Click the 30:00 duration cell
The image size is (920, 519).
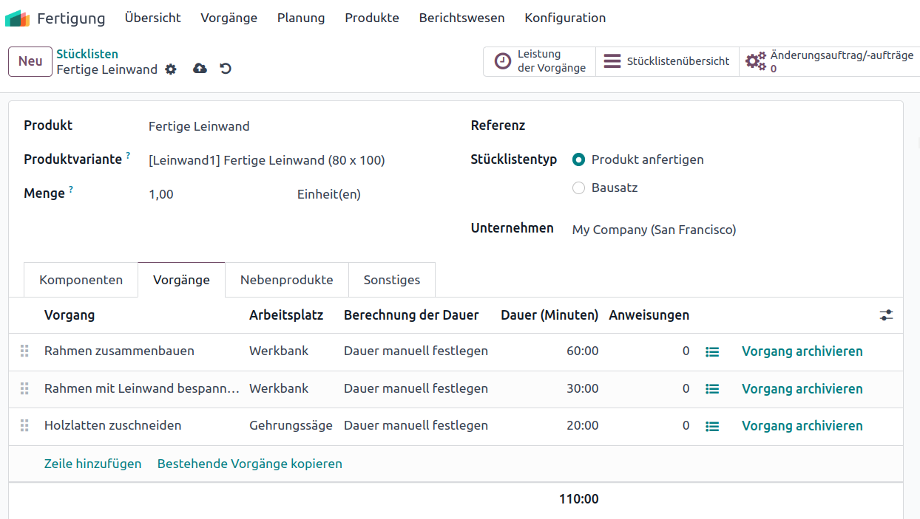point(583,388)
